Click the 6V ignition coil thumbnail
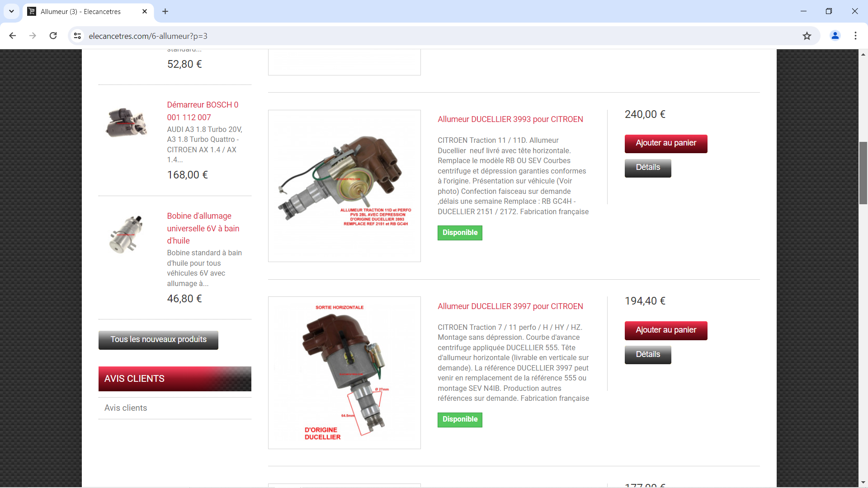Viewport: 868px width, 488px height. (x=126, y=234)
